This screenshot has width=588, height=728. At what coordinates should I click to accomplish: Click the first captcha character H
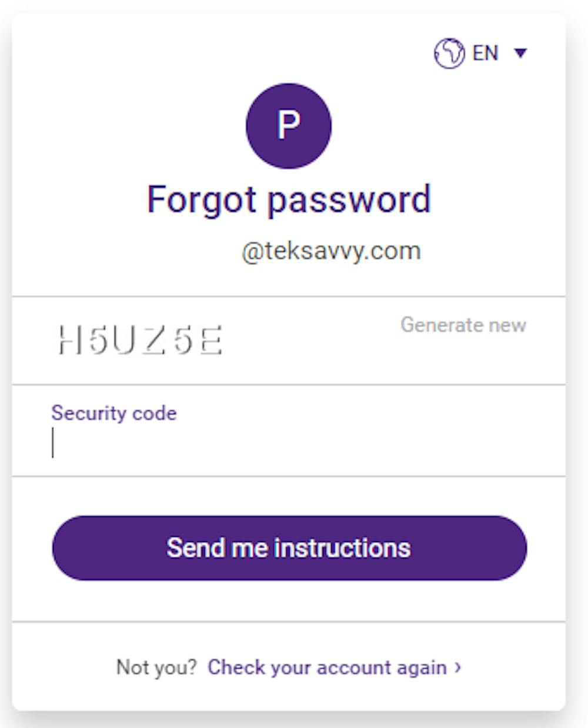pos(69,340)
